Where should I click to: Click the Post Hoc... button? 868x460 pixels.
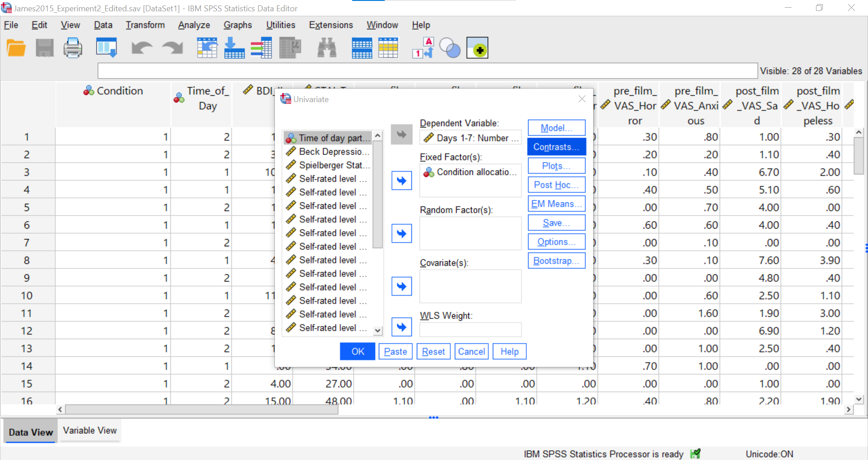(x=557, y=185)
